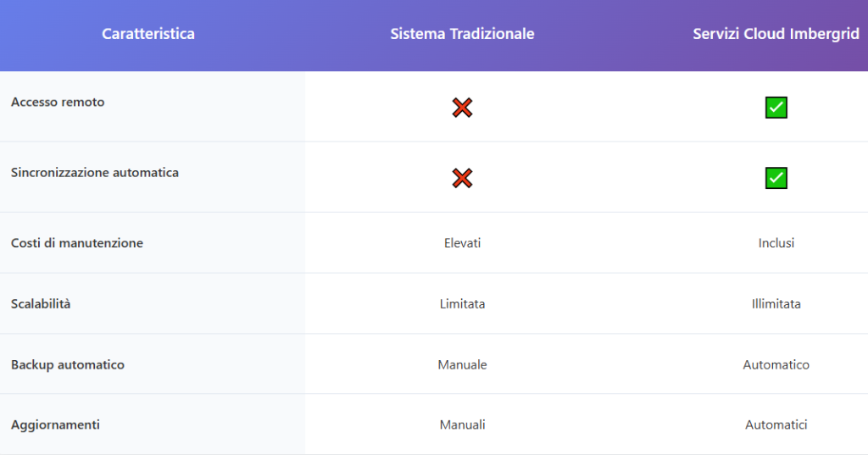Image resolution: width=868 pixels, height=455 pixels.
Task: Click the green checkmark for Accesso remoto
Action: pos(776,108)
